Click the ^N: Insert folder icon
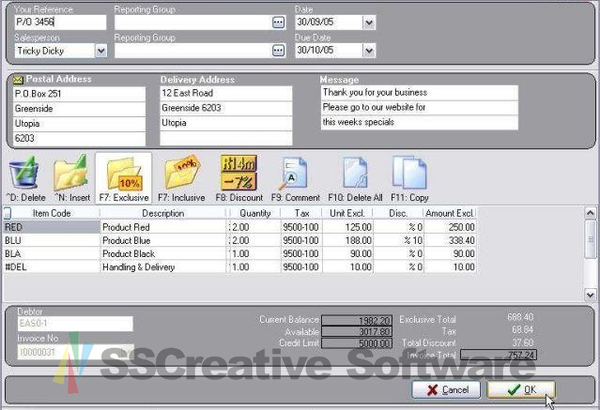The image size is (600, 410). [x=71, y=172]
